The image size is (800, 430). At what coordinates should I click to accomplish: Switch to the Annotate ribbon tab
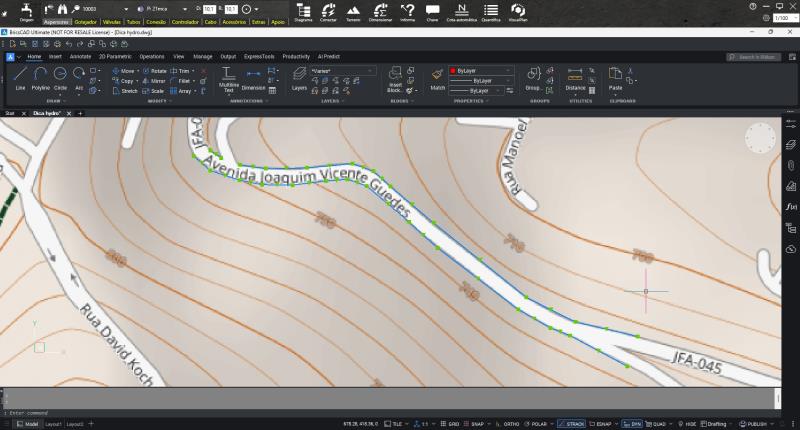81,57
